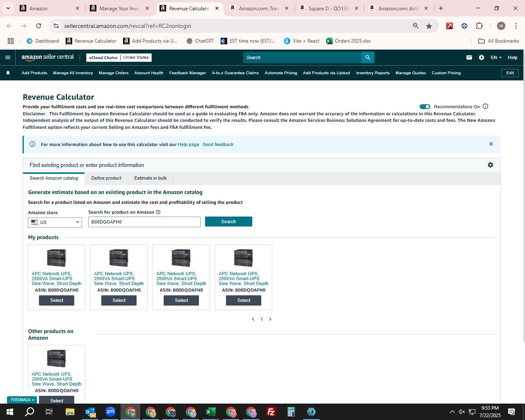The image size is (525, 420).
Task: Click the Recommendations info icon
Action: (485, 106)
